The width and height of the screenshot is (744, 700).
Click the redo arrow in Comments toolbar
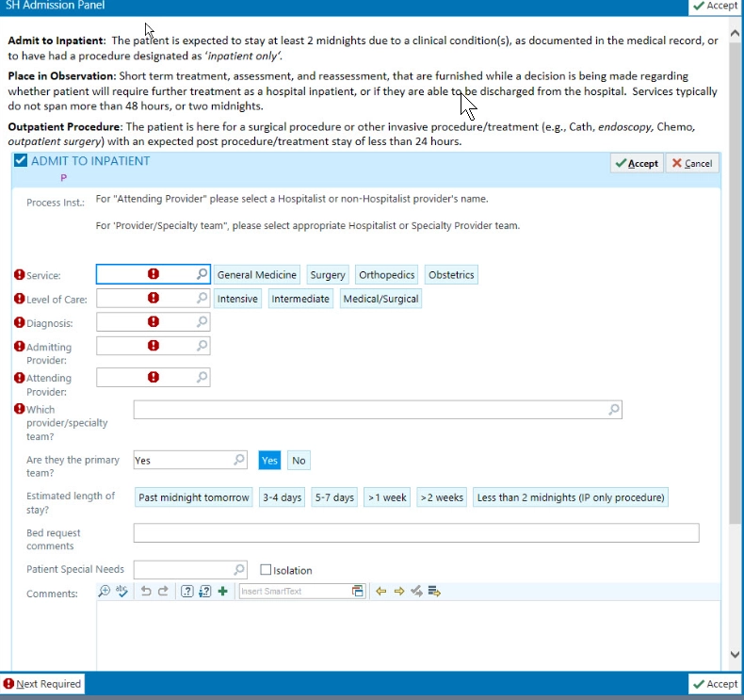tap(163, 592)
